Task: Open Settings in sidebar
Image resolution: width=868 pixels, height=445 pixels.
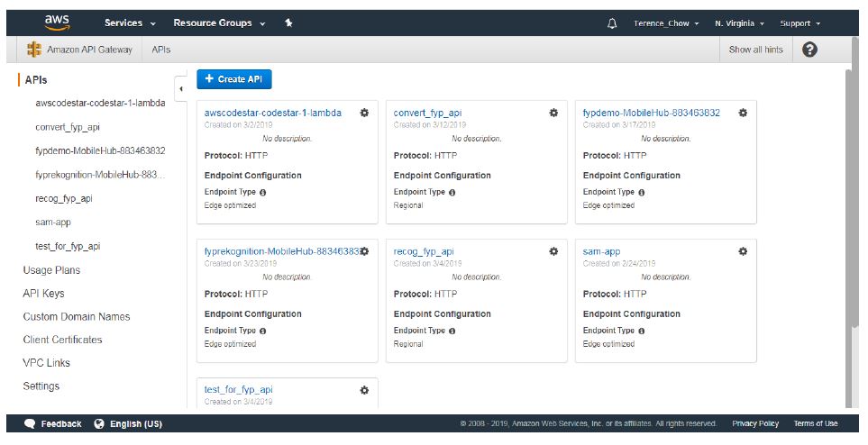Action: click(41, 386)
